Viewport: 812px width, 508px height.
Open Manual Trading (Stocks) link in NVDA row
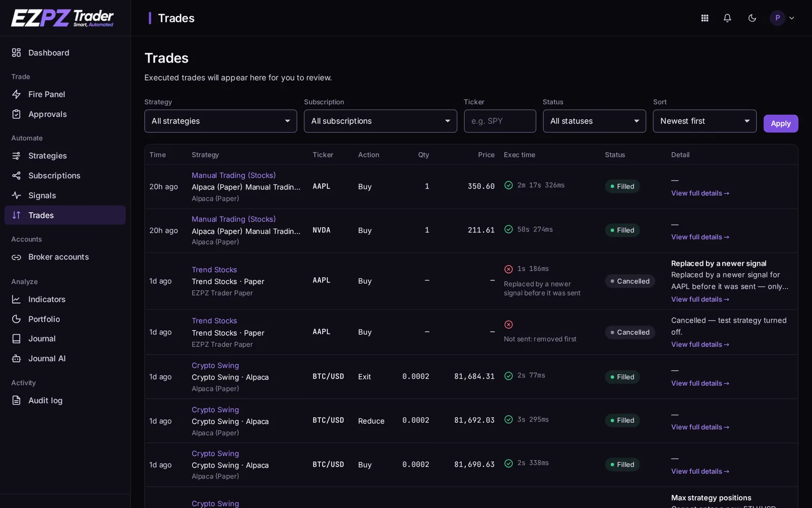[233, 219]
